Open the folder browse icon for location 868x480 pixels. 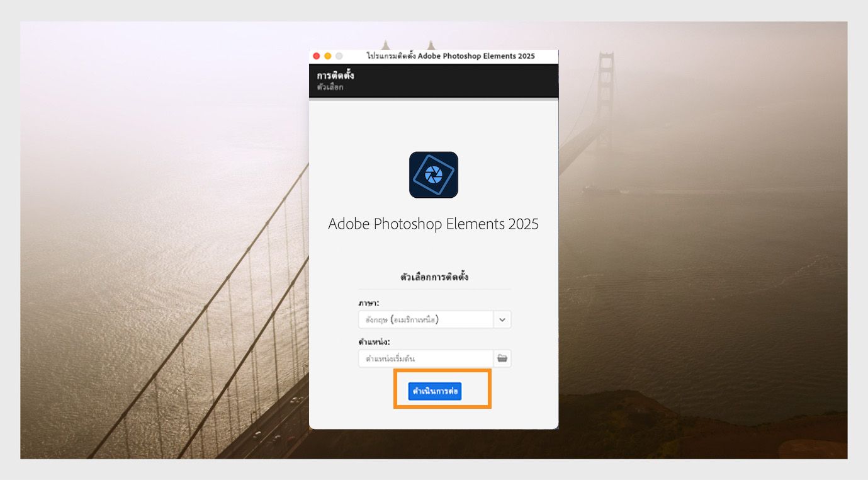click(502, 358)
